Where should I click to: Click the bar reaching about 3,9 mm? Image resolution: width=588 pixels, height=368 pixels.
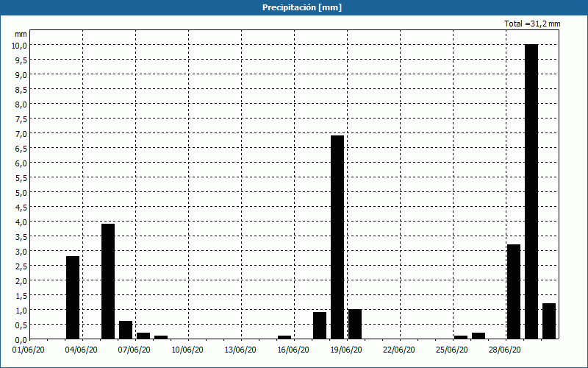pos(108,281)
